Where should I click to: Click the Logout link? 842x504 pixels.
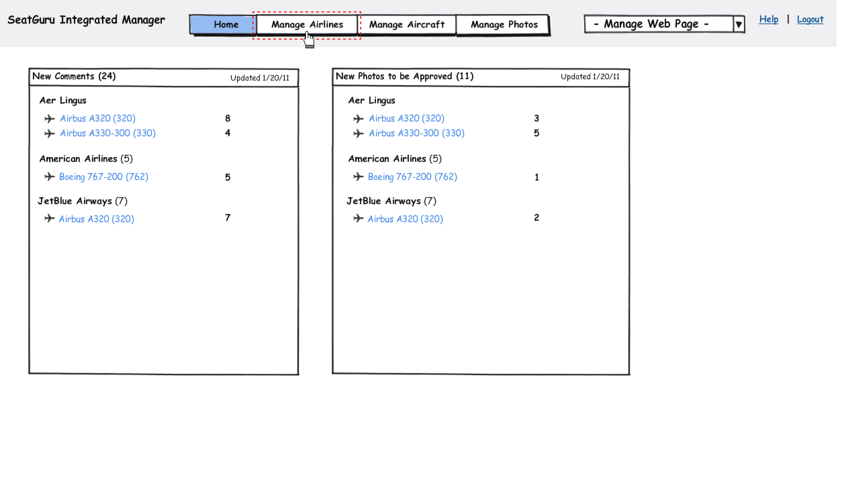(x=810, y=19)
